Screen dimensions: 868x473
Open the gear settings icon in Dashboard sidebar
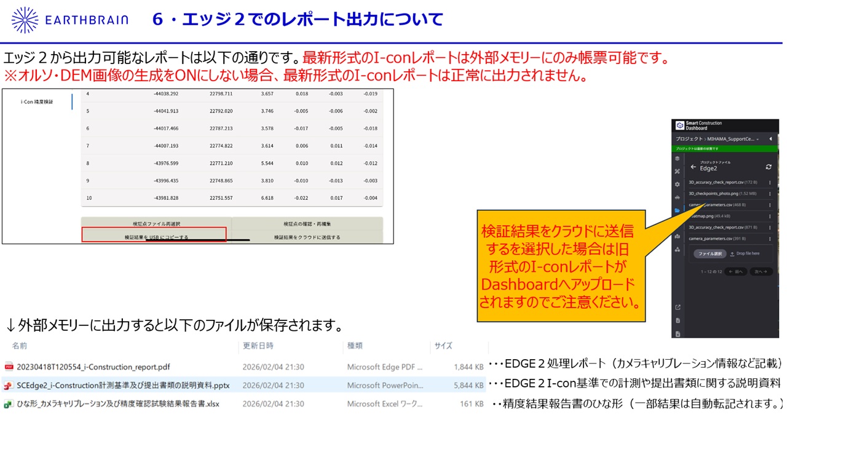(x=677, y=185)
